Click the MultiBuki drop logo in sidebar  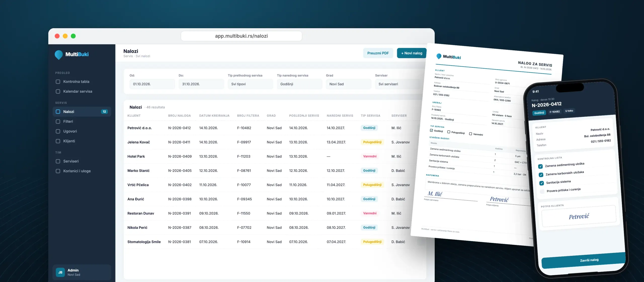click(59, 55)
